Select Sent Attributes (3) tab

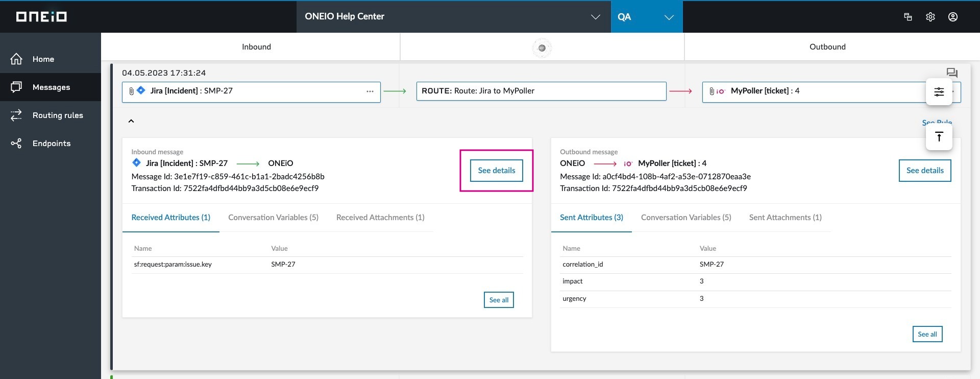click(592, 218)
